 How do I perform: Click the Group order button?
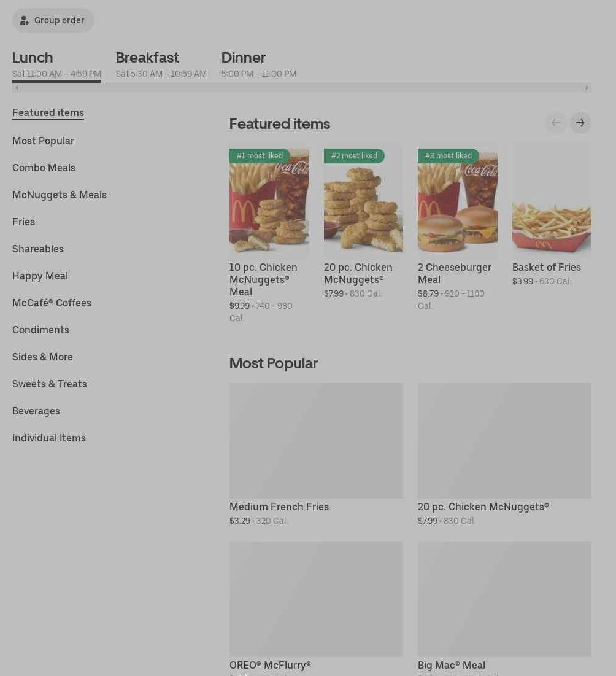[x=53, y=20]
